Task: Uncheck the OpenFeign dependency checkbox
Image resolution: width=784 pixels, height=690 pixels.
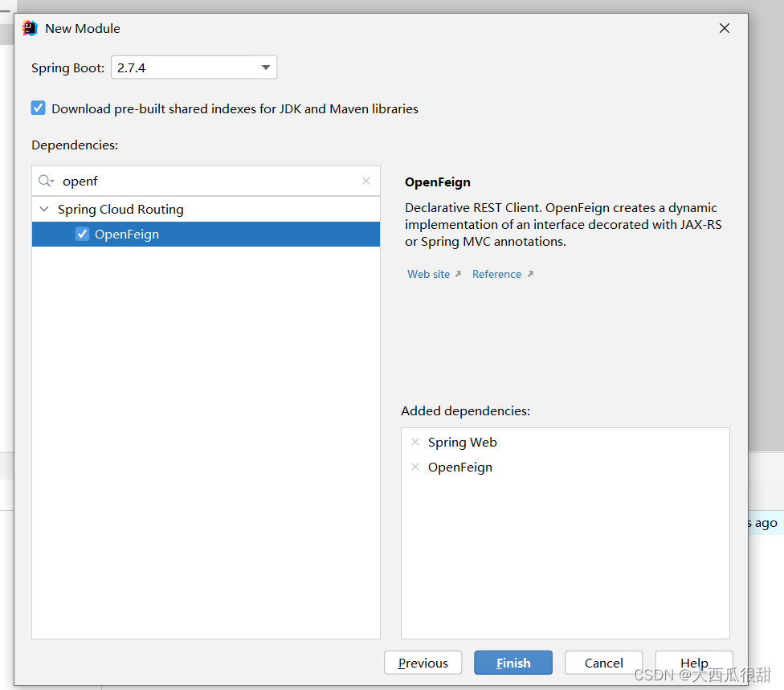Action: (x=82, y=234)
